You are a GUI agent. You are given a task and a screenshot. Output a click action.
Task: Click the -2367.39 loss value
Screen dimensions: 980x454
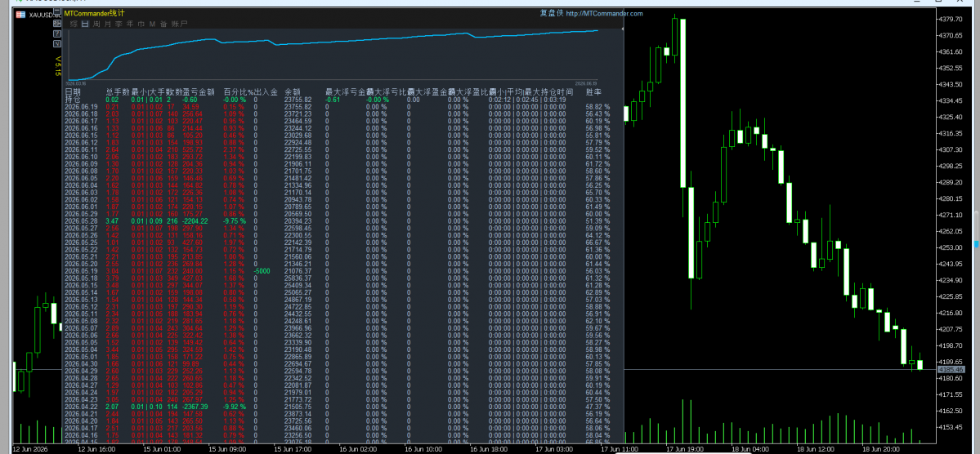(x=195, y=407)
